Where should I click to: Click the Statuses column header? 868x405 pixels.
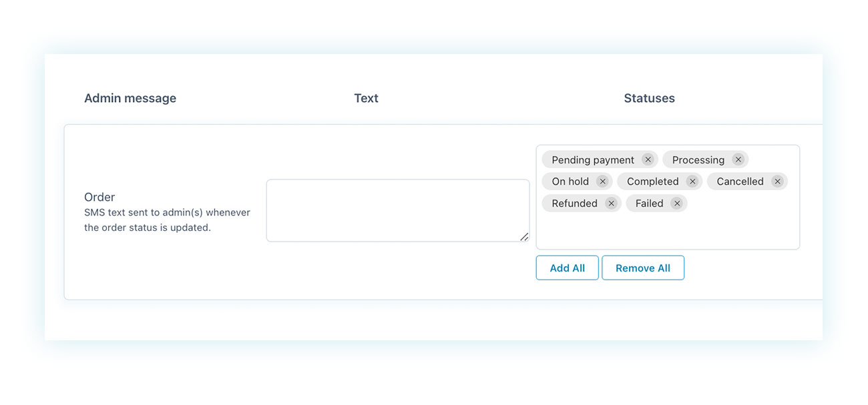[649, 98]
